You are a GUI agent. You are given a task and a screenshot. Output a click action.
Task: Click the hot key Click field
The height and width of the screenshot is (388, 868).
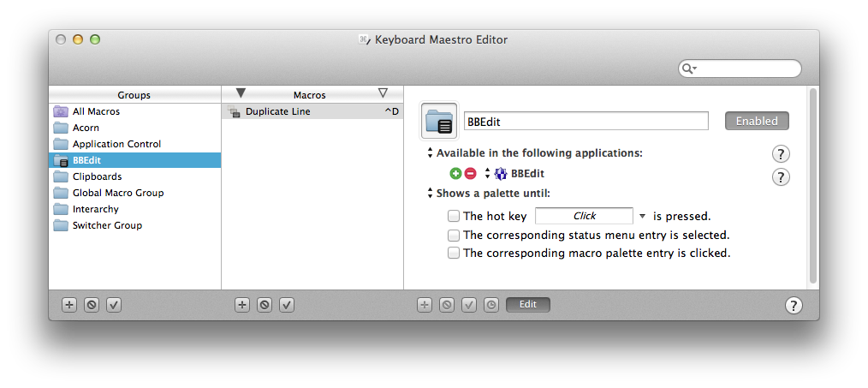point(584,216)
